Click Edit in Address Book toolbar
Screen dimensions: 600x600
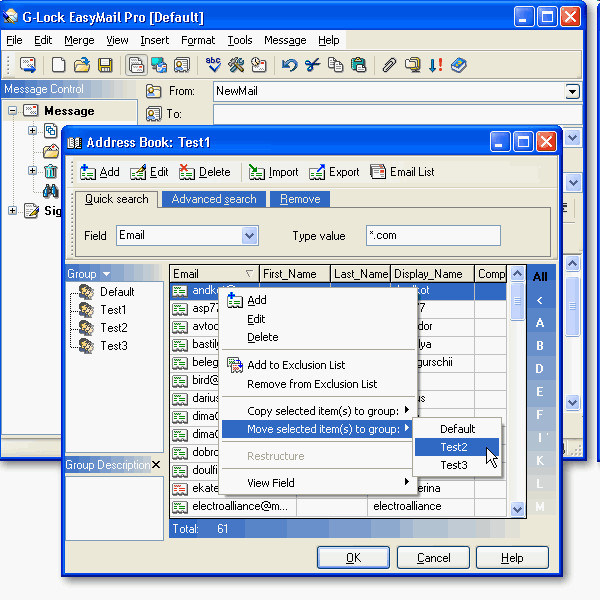(149, 172)
